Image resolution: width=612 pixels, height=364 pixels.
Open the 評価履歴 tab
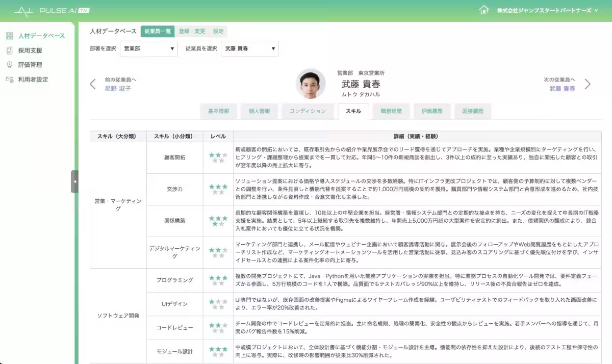[431, 111]
